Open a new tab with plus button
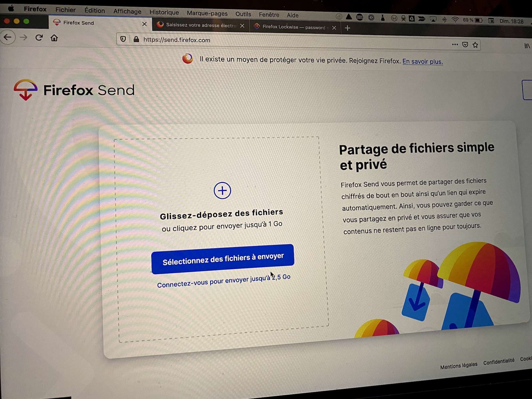The image size is (532, 399). (x=347, y=28)
